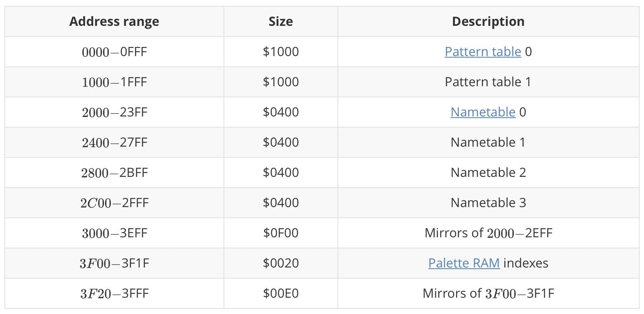Open the Palette RAM link
644x314 pixels.
(x=464, y=263)
